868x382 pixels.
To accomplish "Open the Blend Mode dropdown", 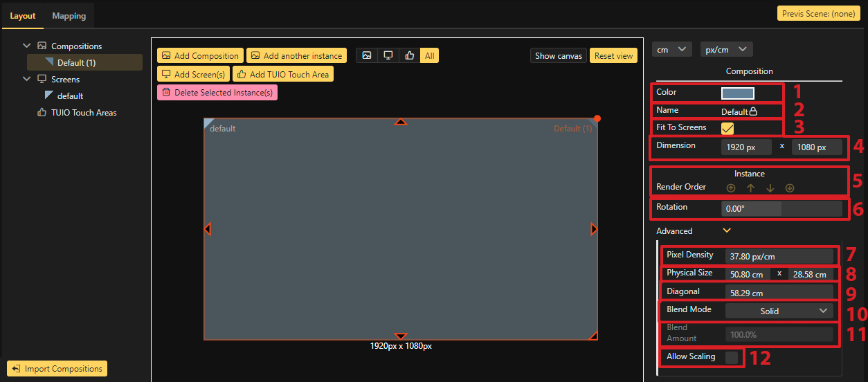I will pyautogui.click(x=779, y=311).
